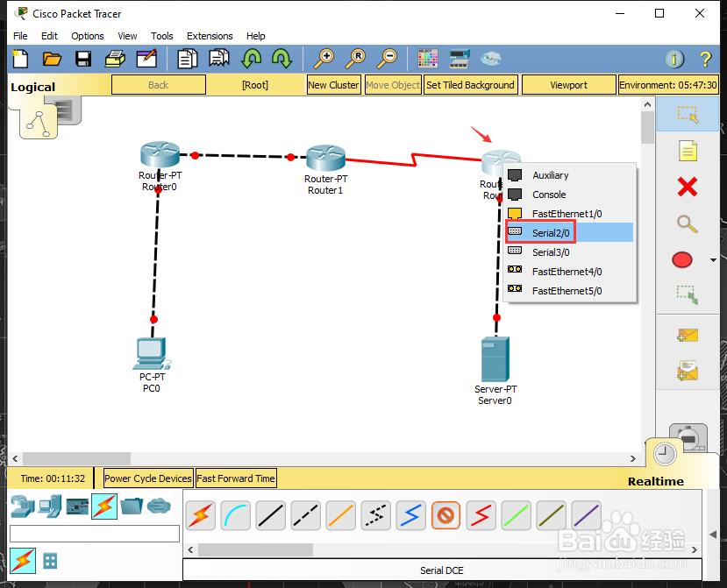
Task: Open the Activity Wizard icon
Action: (x=146, y=59)
